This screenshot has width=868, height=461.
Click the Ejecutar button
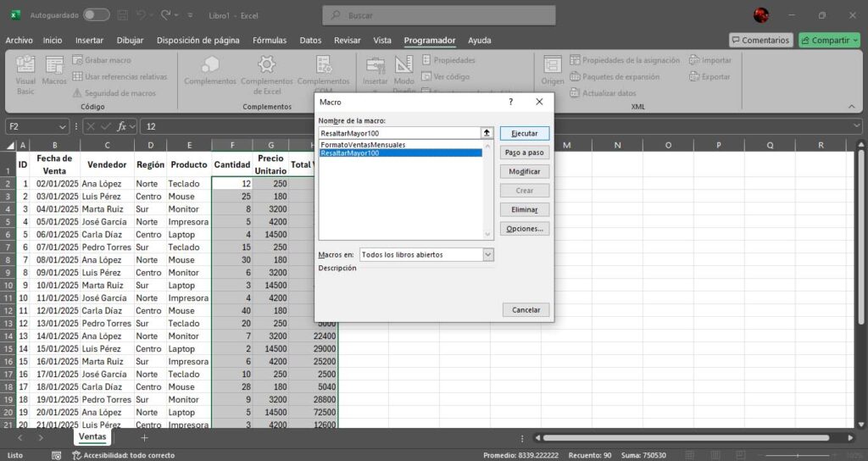pyautogui.click(x=524, y=133)
